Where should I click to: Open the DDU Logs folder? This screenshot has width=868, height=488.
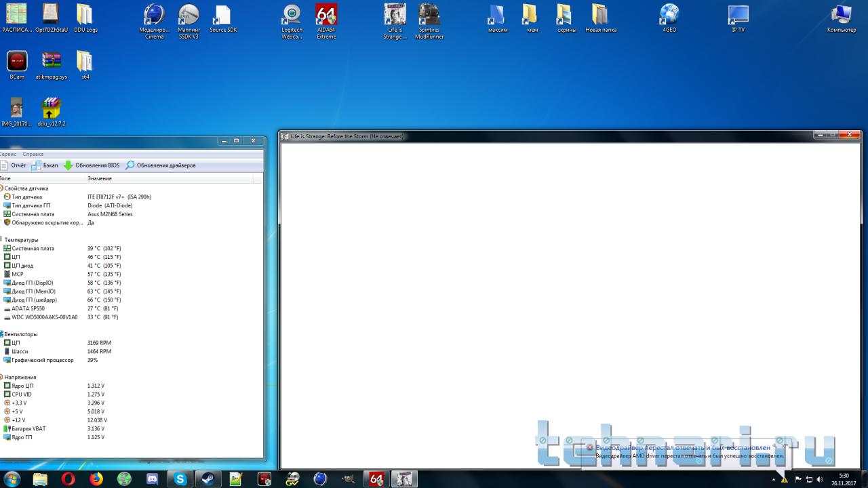(85, 19)
